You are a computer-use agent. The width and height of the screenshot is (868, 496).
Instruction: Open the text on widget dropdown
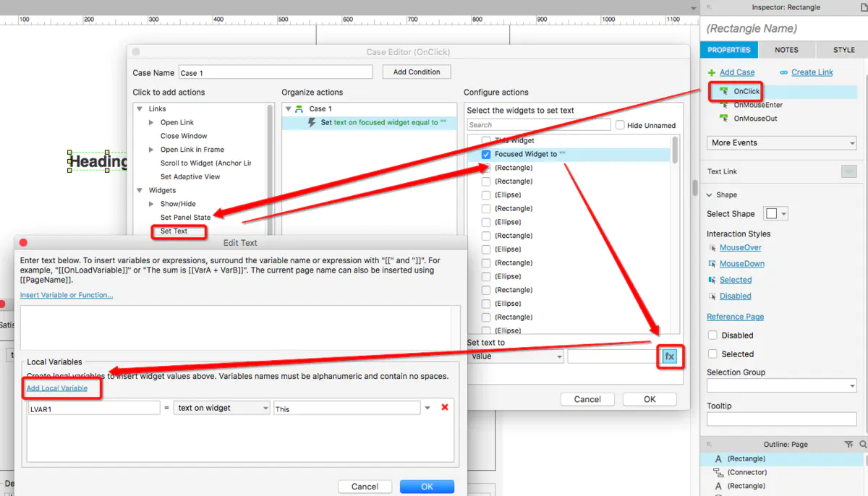pos(221,408)
